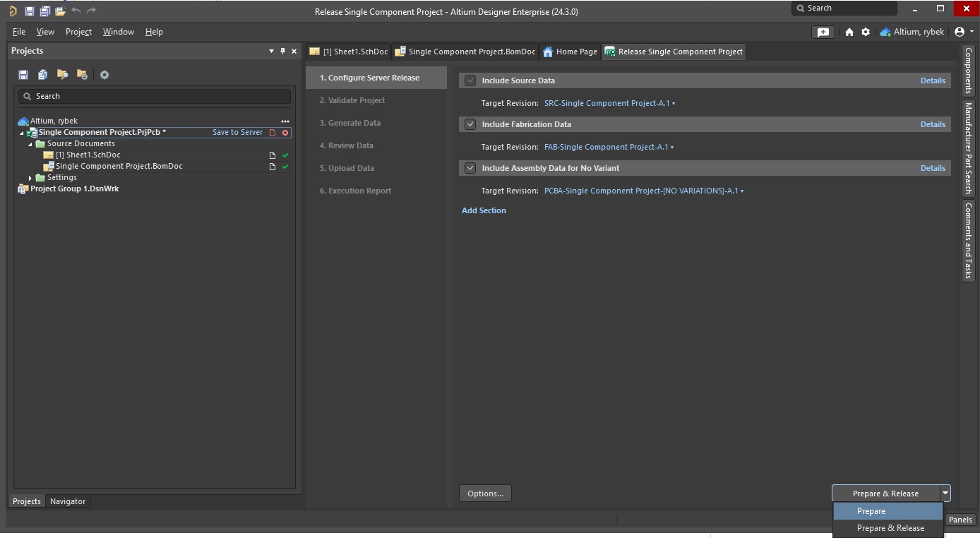
Task: Click the save icon in Projects panel toolbar
Action: (x=23, y=75)
